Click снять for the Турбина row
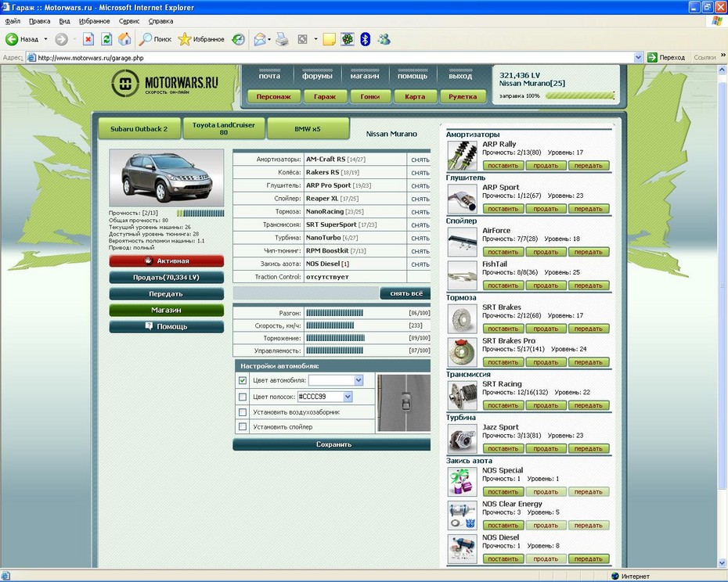 click(420, 238)
